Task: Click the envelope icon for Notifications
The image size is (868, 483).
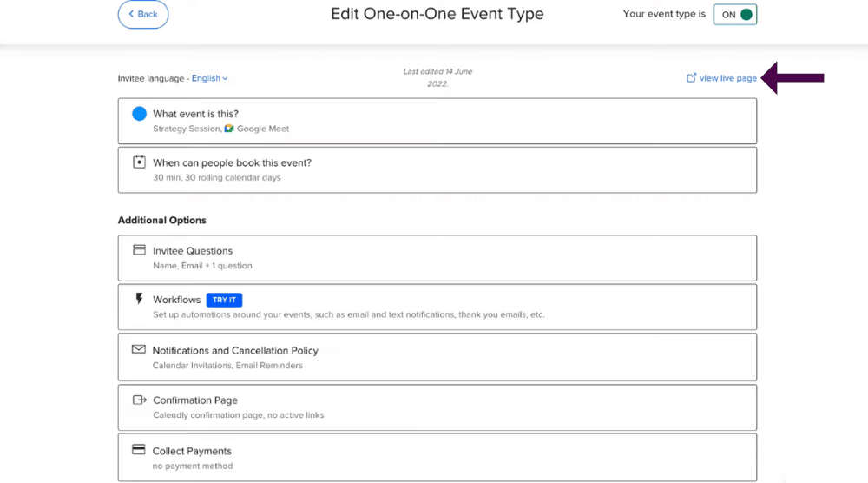Action: 138,349
